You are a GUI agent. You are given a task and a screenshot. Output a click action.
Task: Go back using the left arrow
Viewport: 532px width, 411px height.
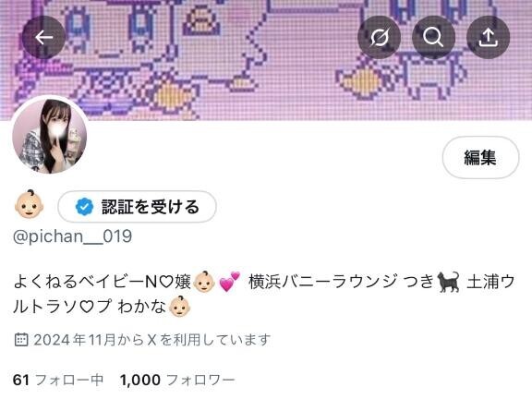coord(43,37)
